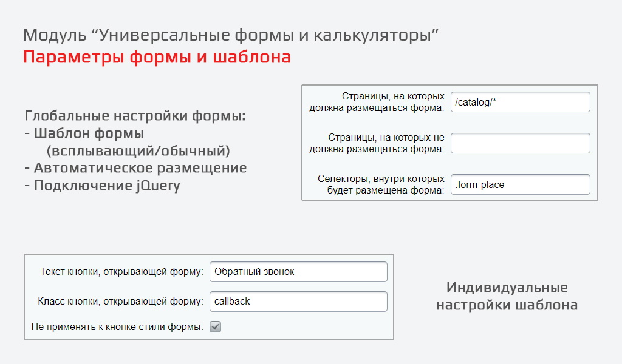This screenshot has width=622, height=364.
Task: Click the field containing "Обратный звонок"
Action: [x=298, y=272]
